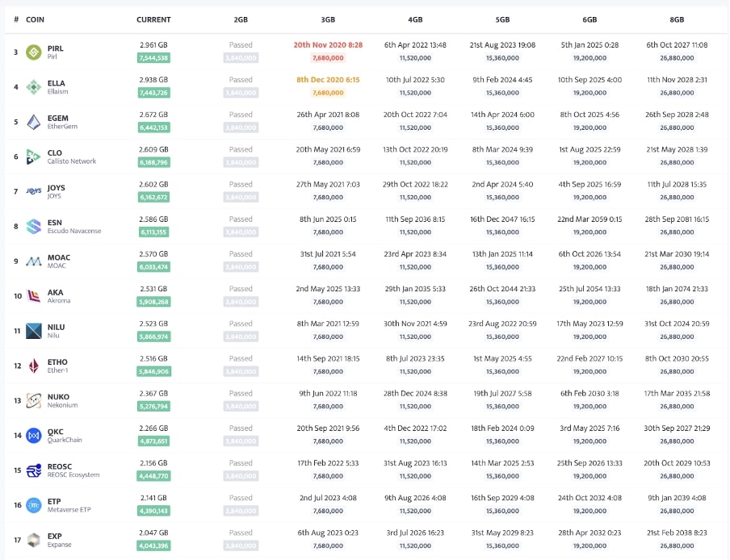The image size is (730, 560).
Task: Open the ESN Escudo Navacense icon
Action: click(34, 227)
